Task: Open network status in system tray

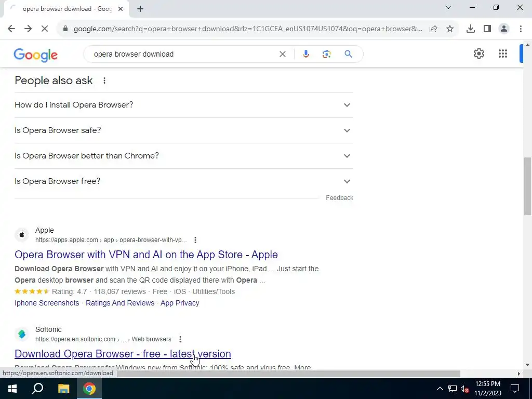Action: (x=453, y=389)
